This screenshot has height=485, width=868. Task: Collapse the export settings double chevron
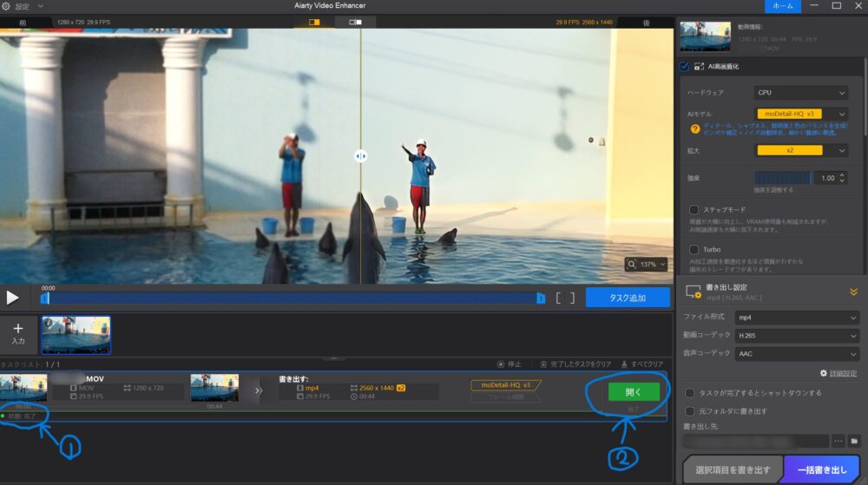pyautogui.click(x=853, y=292)
